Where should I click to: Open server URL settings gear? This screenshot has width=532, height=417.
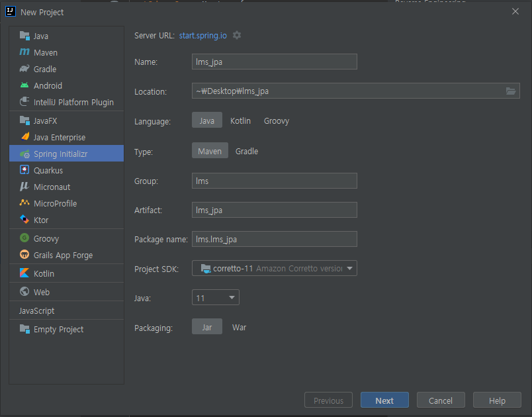237,35
